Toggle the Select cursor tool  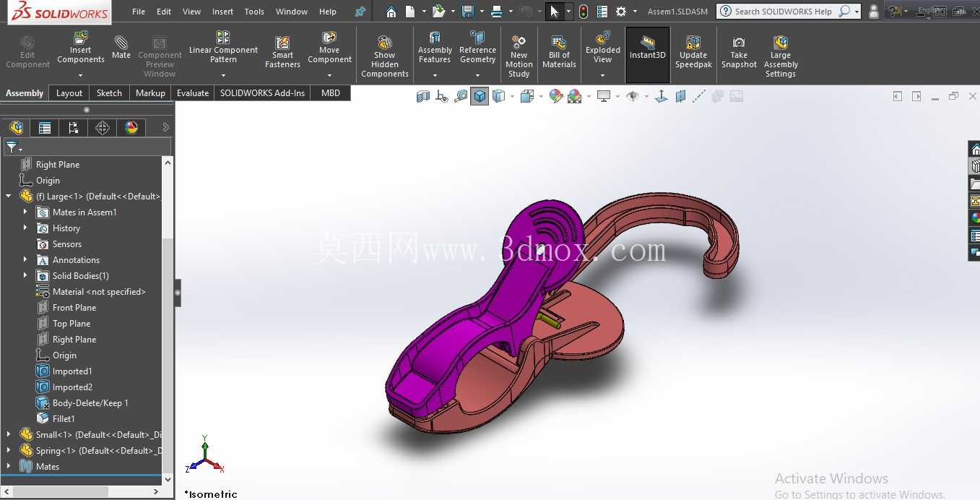click(x=554, y=12)
